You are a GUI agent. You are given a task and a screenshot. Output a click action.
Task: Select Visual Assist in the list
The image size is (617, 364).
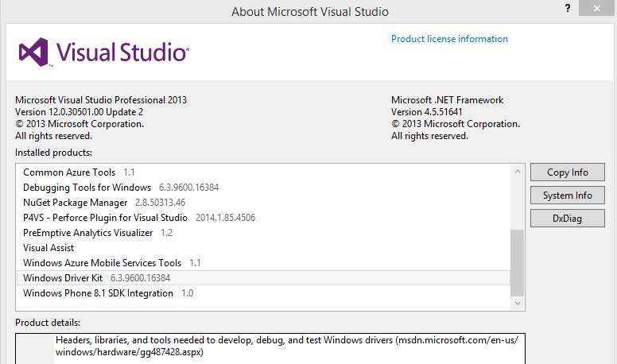point(263,248)
